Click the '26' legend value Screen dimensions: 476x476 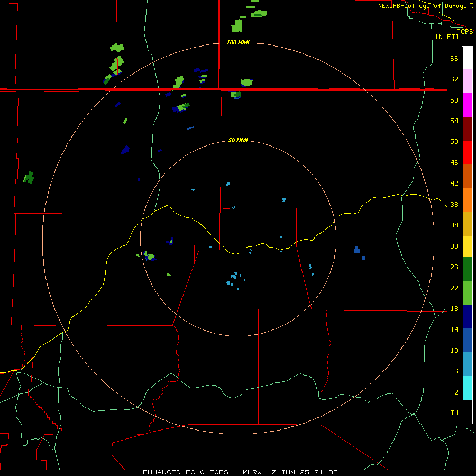[454, 267]
